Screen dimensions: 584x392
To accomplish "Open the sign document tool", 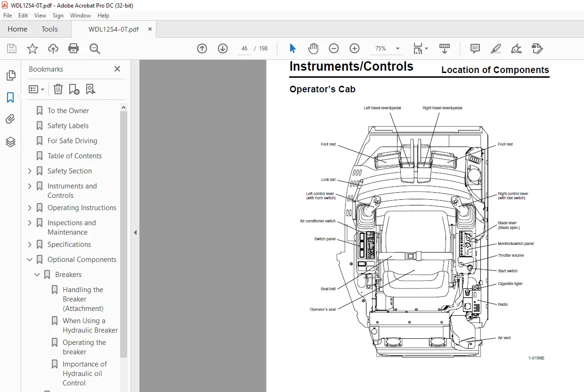I will (517, 49).
